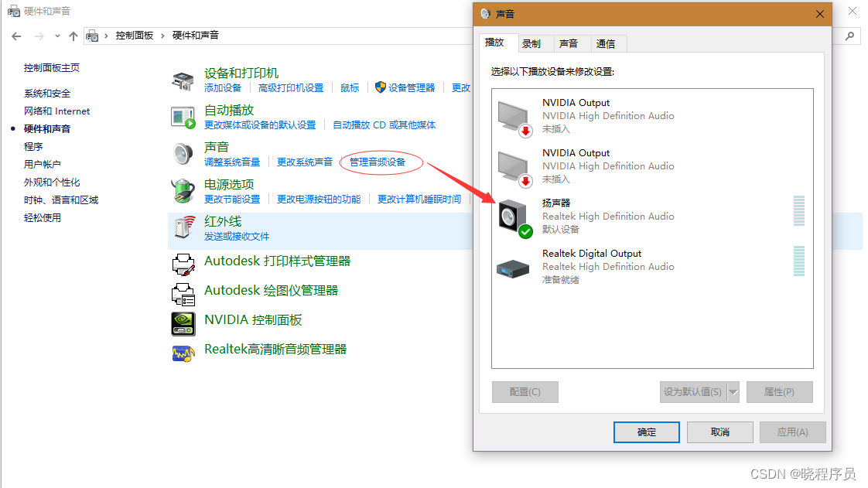Screen dimensions: 868x488
Task: Click the 扬声器 volume level meter
Action: coord(799,211)
